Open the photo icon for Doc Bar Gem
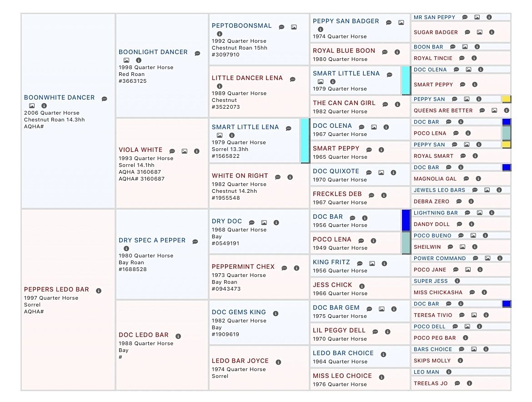Viewport: 532px width, 402px height. [381, 309]
